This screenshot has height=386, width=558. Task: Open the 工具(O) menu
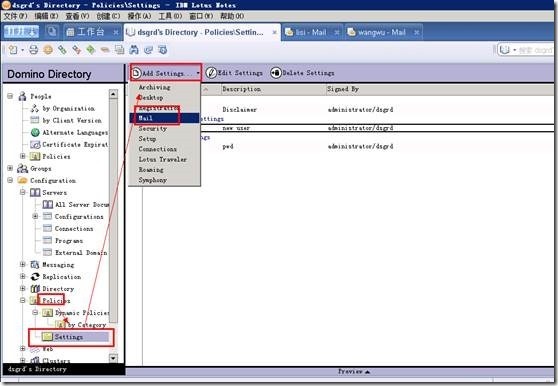170,16
